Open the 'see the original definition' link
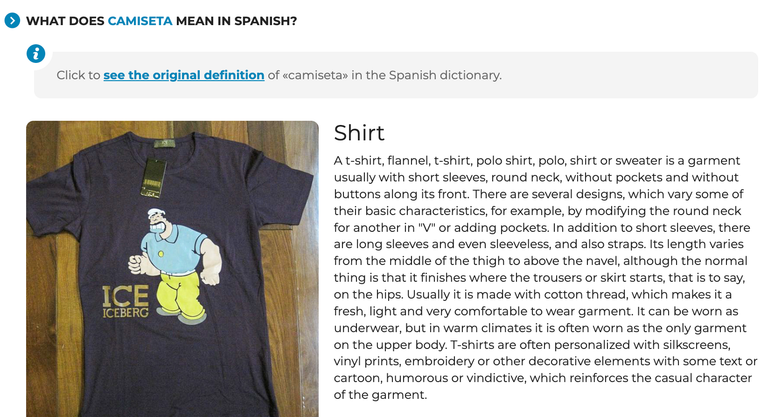 coord(184,75)
